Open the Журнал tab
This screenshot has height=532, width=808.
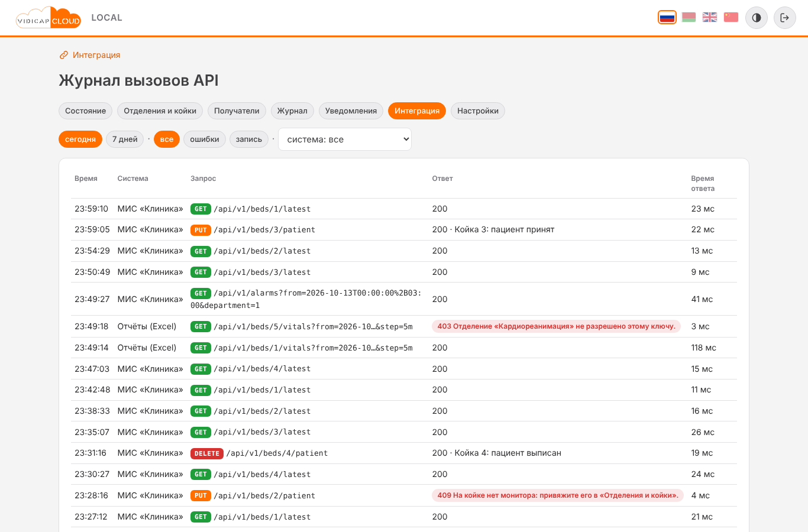(292, 111)
